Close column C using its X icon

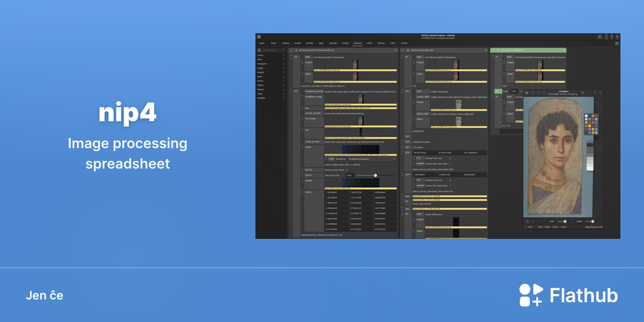click(396, 50)
